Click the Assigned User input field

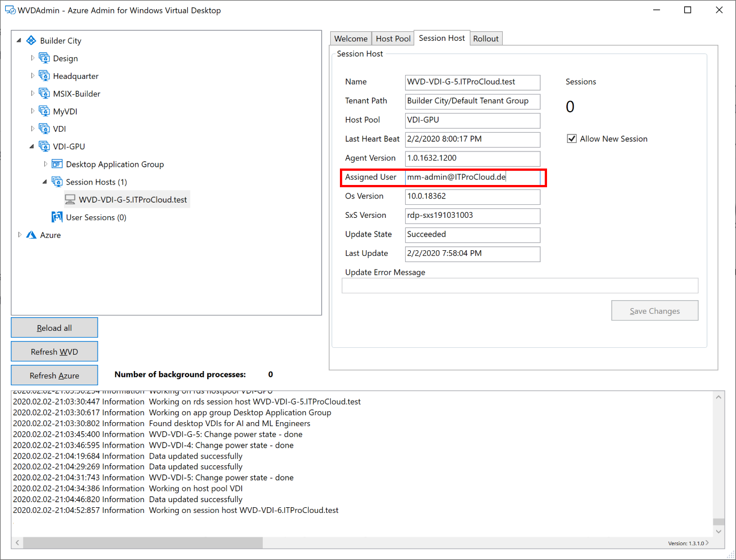click(473, 178)
